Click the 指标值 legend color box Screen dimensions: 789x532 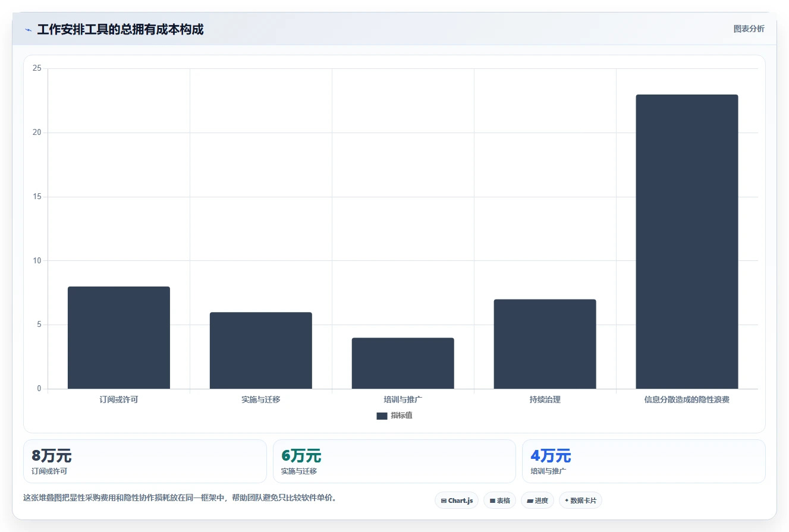[382, 415]
